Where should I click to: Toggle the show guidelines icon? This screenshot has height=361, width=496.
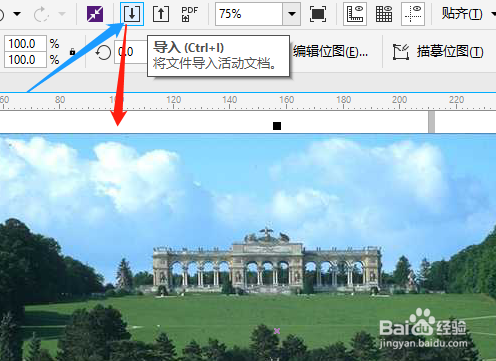(x=413, y=14)
